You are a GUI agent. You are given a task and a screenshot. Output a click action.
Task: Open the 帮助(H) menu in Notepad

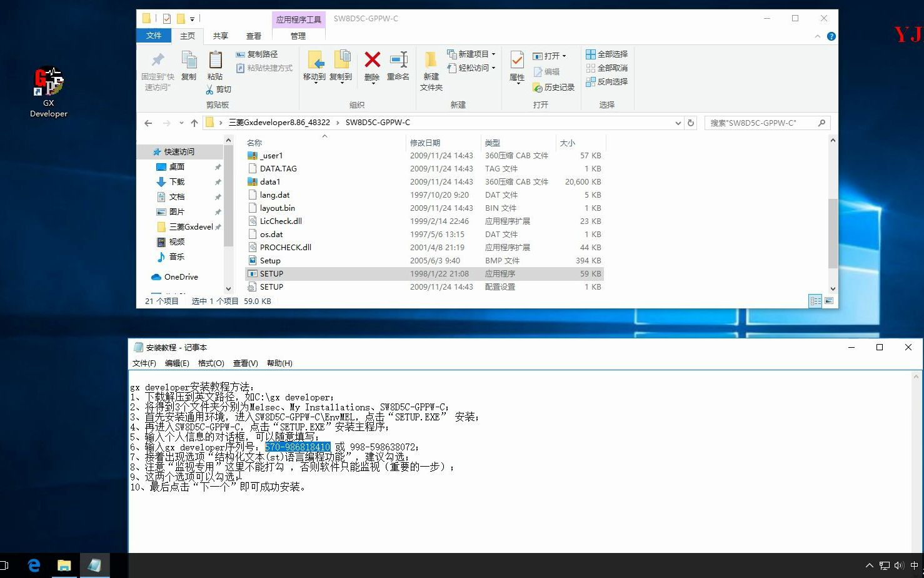click(x=279, y=363)
